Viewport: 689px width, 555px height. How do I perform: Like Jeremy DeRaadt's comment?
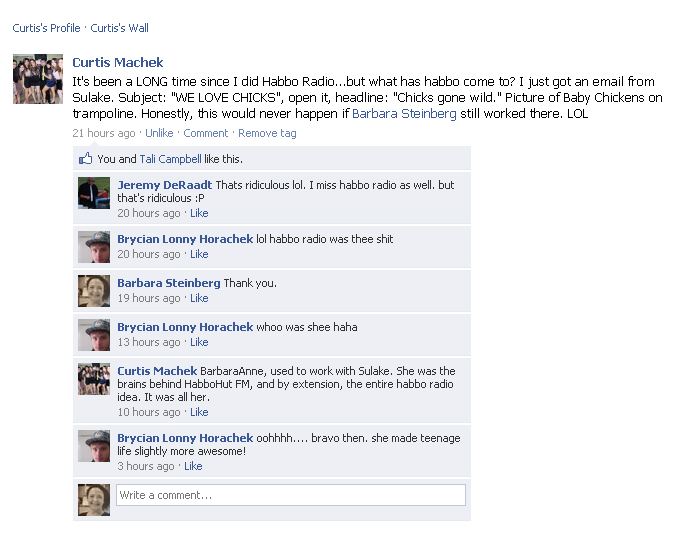pyautogui.click(x=199, y=213)
